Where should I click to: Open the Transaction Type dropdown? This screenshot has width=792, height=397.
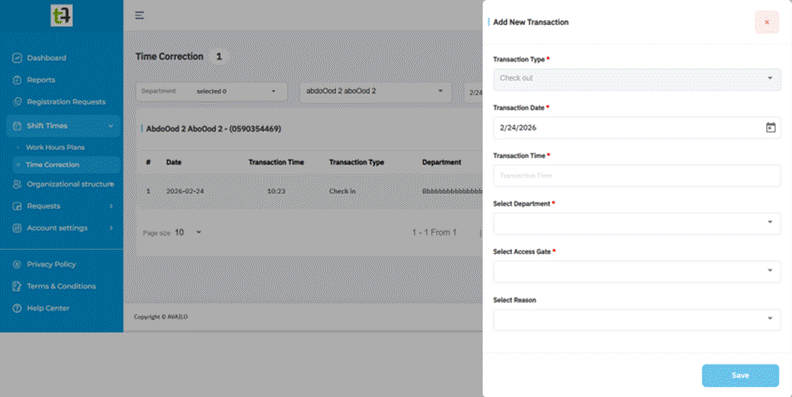[637, 78]
